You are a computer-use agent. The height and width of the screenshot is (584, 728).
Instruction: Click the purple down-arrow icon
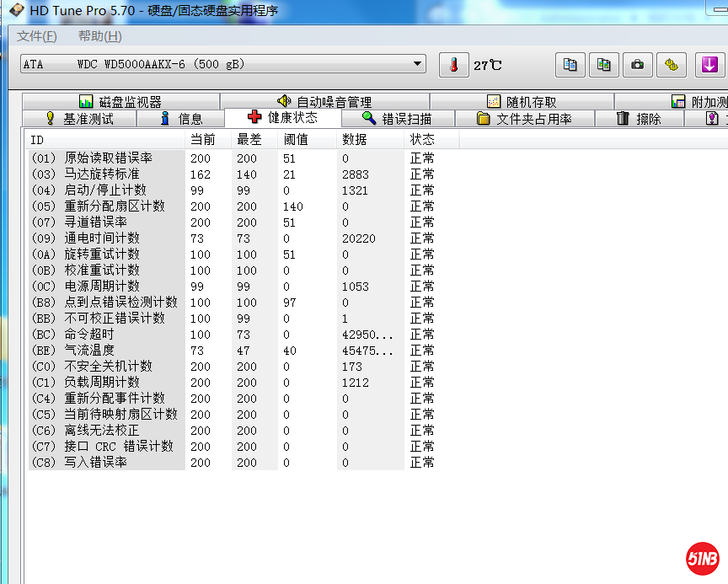click(x=709, y=65)
